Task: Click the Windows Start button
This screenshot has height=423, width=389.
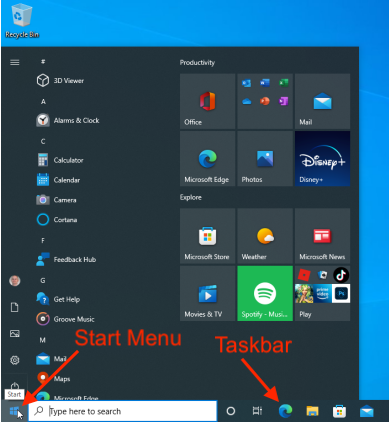Action: click(14, 411)
